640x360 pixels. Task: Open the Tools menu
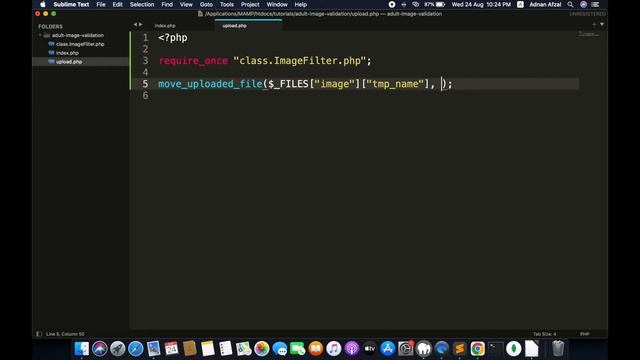[x=227, y=4]
